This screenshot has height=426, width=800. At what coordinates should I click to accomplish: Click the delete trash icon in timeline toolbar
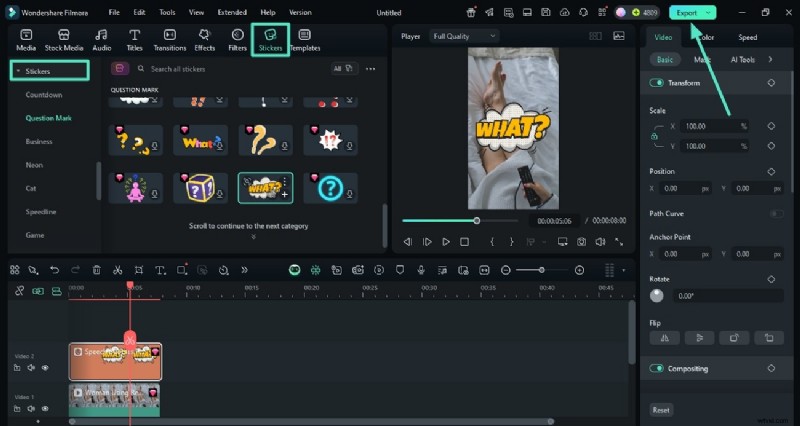(96, 270)
